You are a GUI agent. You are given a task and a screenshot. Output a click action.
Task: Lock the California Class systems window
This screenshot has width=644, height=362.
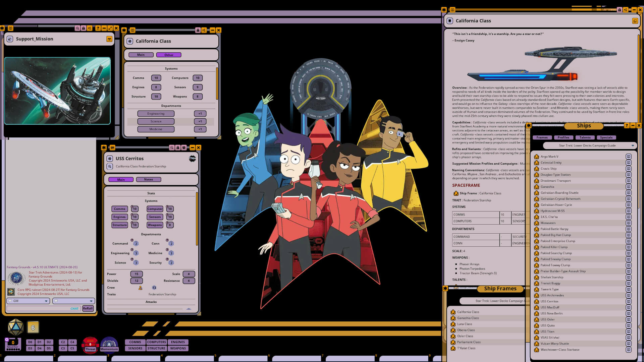[x=197, y=30]
